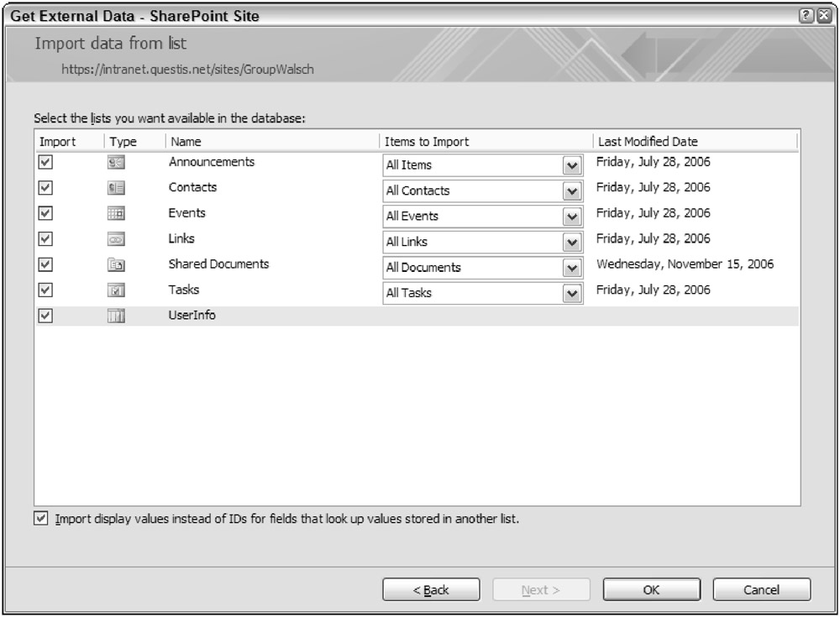This screenshot has width=840, height=617.
Task: Open the All Items dropdown for Announcements
Action: pyautogui.click(x=573, y=165)
